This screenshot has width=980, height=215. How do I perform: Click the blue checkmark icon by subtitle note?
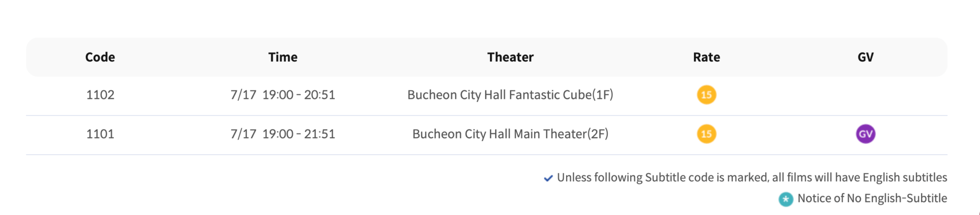tap(548, 178)
